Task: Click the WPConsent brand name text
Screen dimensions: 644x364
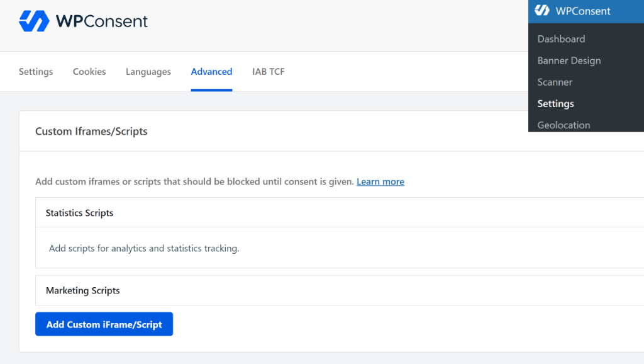Action: click(x=101, y=21)
